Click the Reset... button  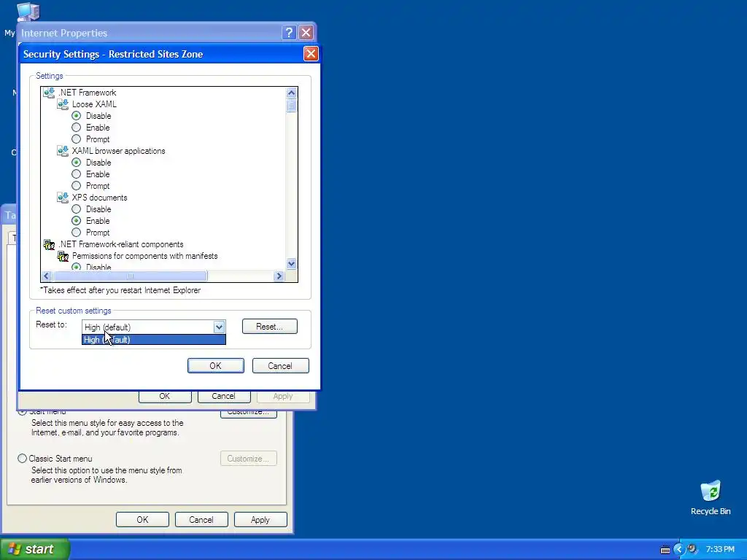(270, 327)
